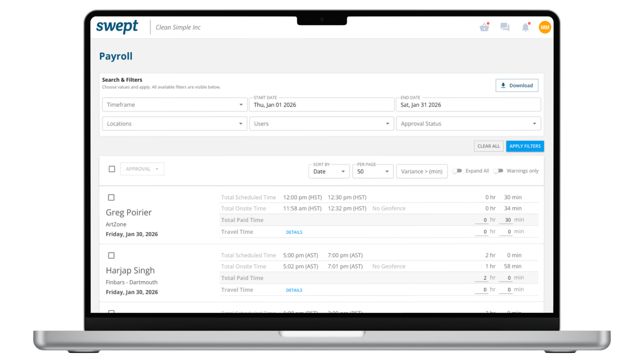Screen dimensions: 644x362
Task: Open Harjap Singh's travel time Details
Action: (294, 290)
